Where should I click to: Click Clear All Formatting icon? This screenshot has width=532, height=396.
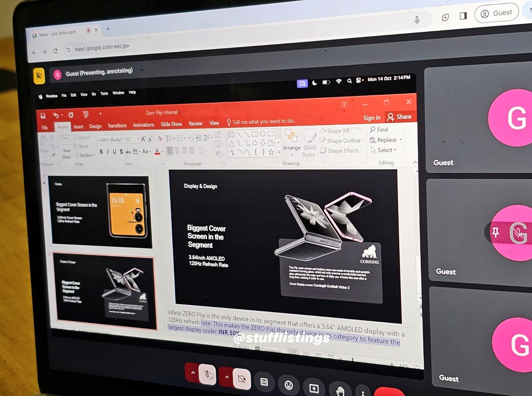pyautogui.click(x=160, y=138)
